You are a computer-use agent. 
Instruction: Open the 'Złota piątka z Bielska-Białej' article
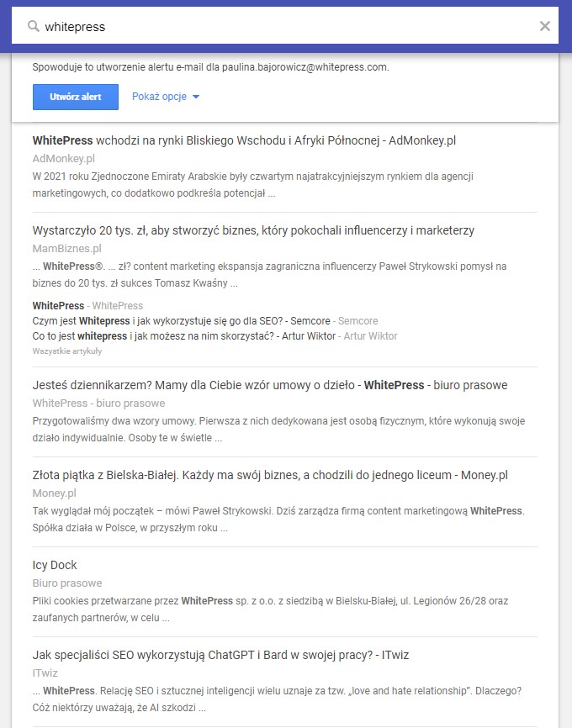[270, 476]
